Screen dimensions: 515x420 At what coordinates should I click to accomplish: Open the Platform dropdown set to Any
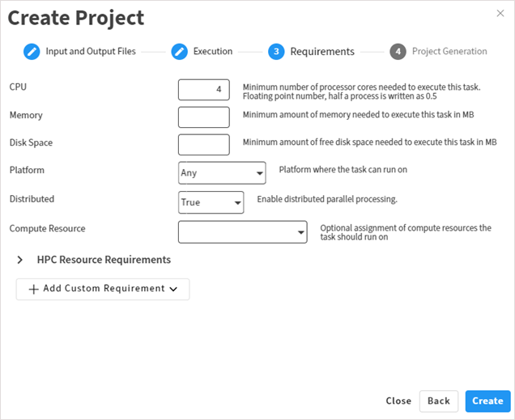pos(222,172)
